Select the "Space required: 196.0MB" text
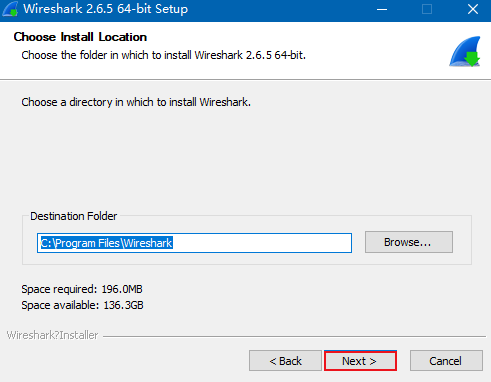The image size is (491, 382). pos(82,289)
